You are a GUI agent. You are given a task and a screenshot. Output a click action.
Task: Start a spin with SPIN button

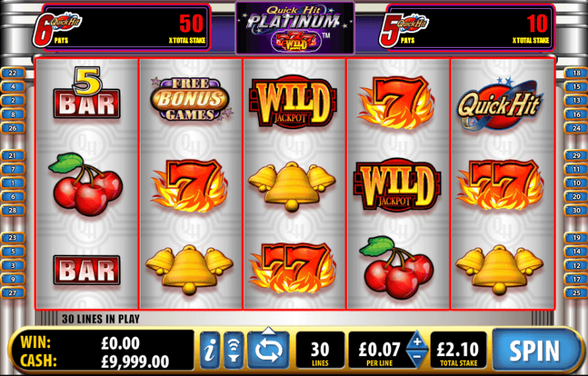pos(535,350)
